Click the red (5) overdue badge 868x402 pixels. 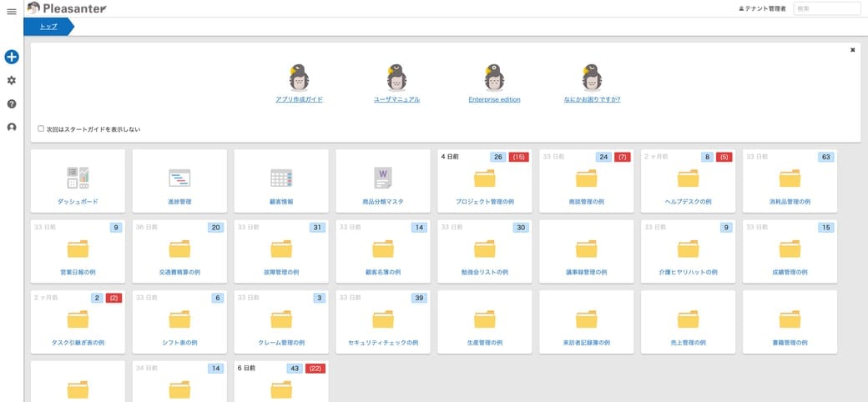click(724, 157)
